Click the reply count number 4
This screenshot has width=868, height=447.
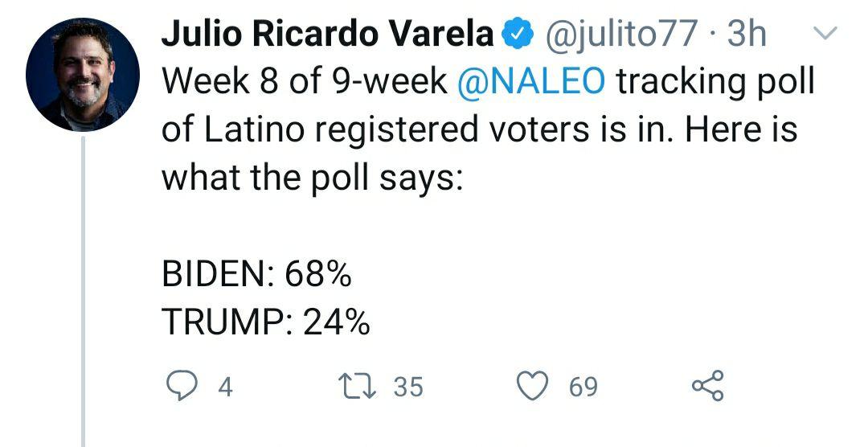[x=226, y=388]
